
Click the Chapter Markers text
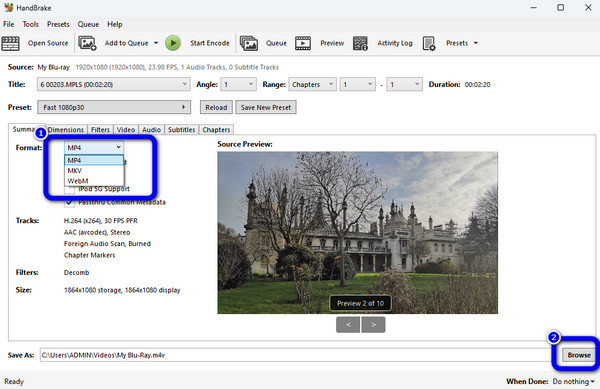tap(89, 255)
